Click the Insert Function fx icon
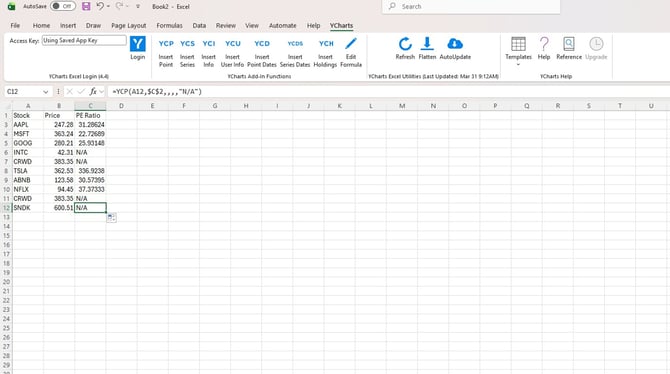670x374 pixels. coord(93,91)
